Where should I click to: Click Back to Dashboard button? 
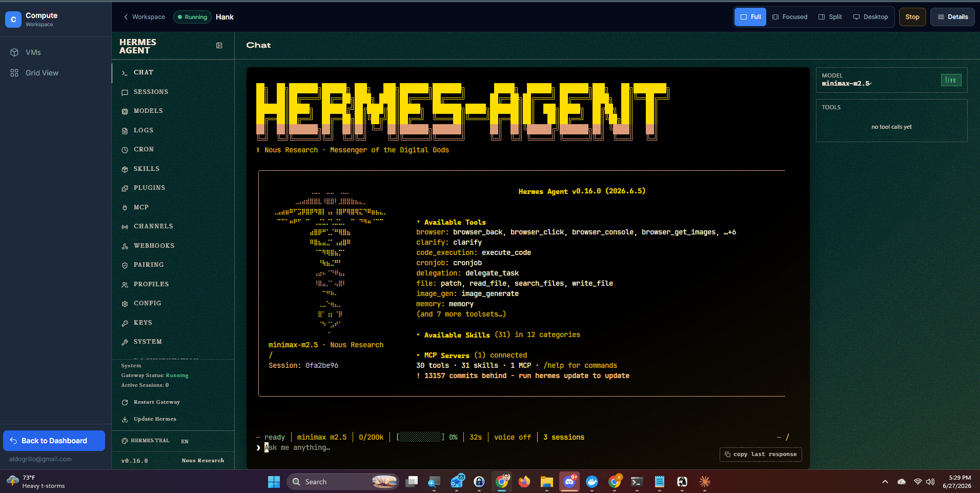click(54, 441)
